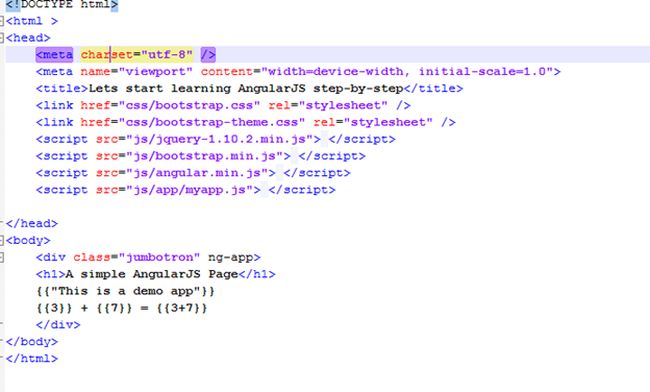Click the closing html tag
This screenshot has width=650, height=392.
point(32,359)
